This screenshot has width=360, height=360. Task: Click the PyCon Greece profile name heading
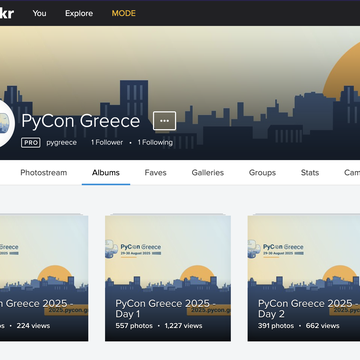point(81,121)
